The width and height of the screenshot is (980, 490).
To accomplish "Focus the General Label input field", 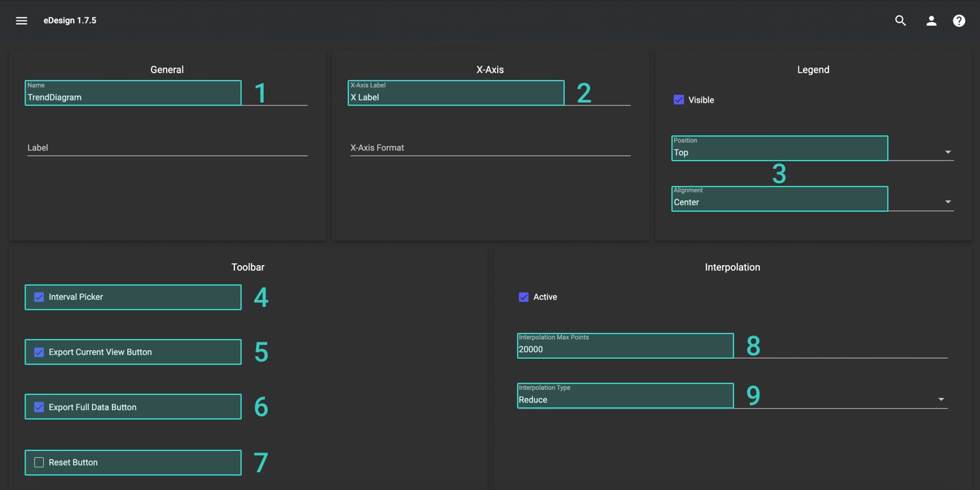I will [x=167, y=148].
